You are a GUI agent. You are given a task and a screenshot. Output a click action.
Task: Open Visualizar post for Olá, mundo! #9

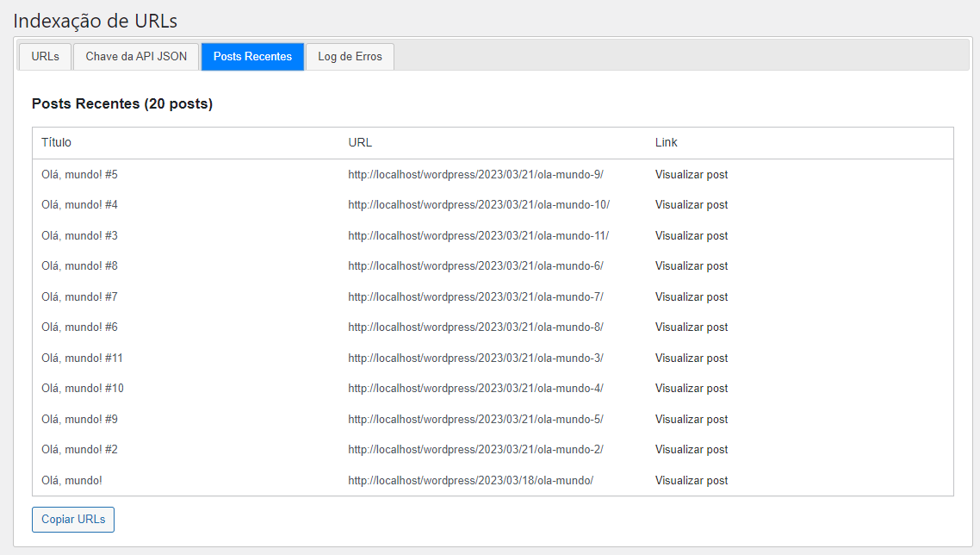coord(692,419)
